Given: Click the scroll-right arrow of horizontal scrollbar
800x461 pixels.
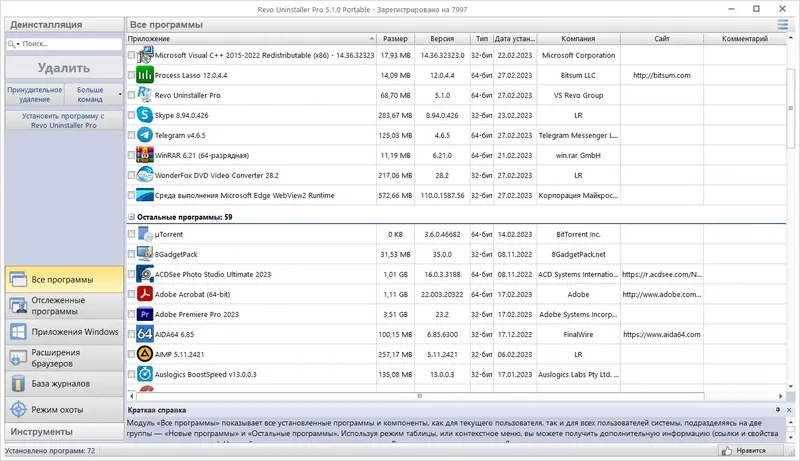Looking at the screenshot, I should [x=781, y=396].
